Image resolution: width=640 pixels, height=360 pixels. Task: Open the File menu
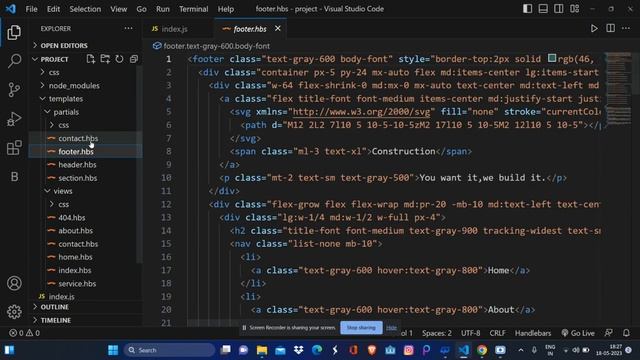pyautogui.click(x=31, y=9)
